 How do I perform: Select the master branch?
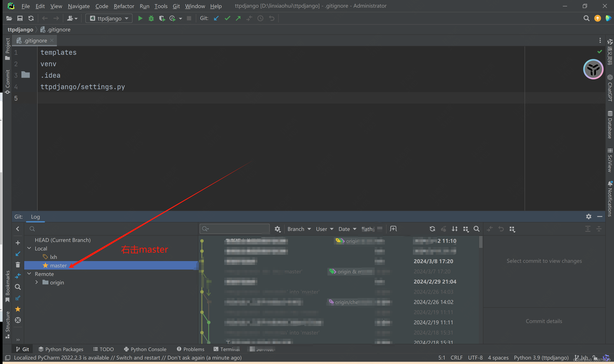tap(58, 265)
